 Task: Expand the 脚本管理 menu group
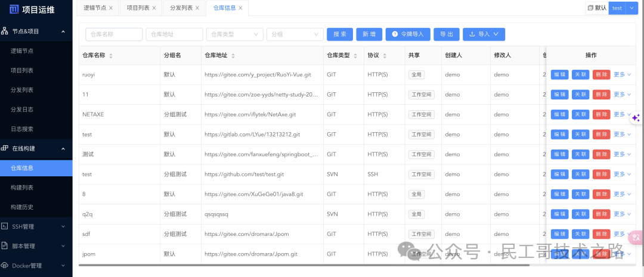[x=63, y=246]
